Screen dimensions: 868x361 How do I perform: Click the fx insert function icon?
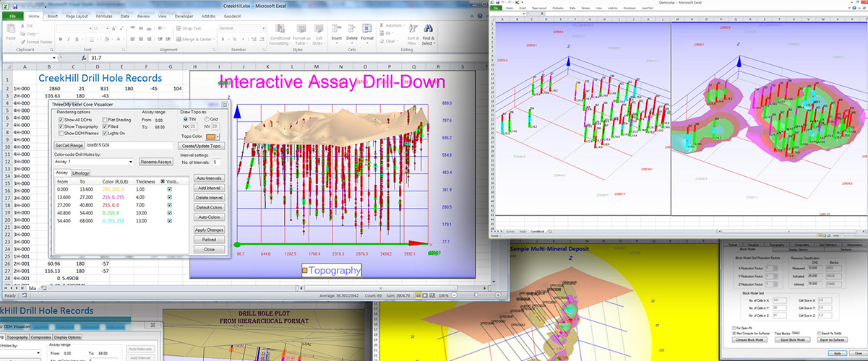click(84, 58)
